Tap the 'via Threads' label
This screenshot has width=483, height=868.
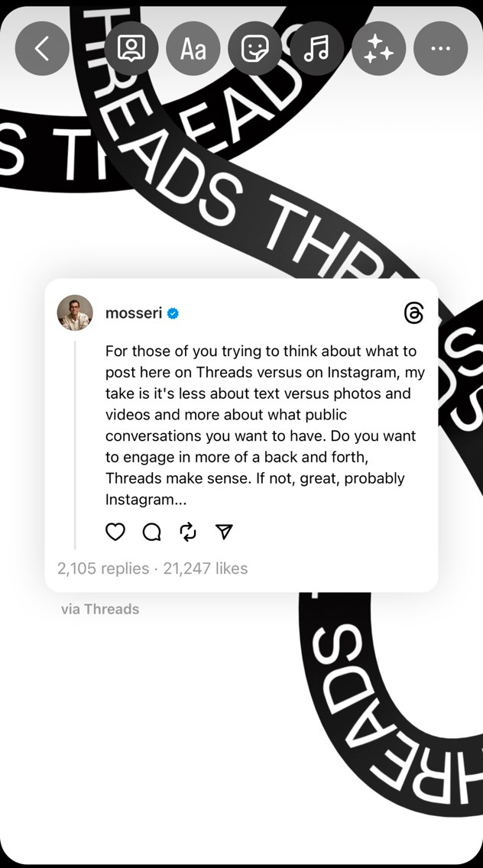pos(100,609)
